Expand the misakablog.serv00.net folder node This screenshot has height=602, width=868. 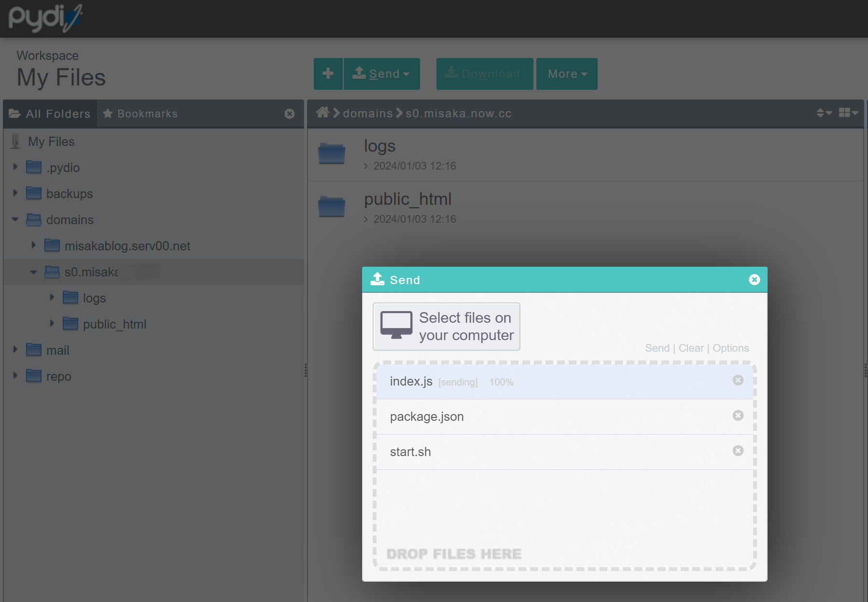pos(34,245)
